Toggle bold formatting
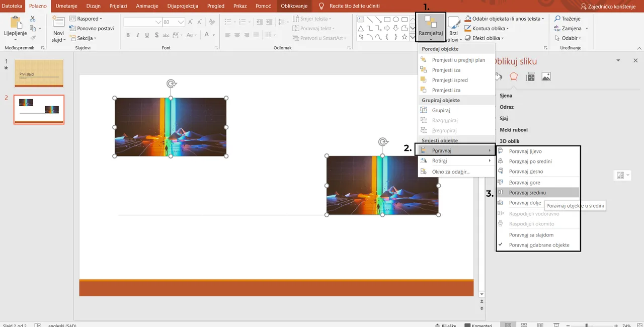This screenshot has height=327, width=644. pyautogui.click(x=128, y=35)
